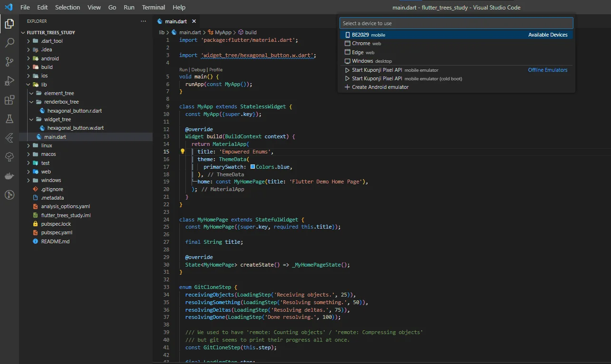
Task: Expand the linux folder
Action: 47,145
